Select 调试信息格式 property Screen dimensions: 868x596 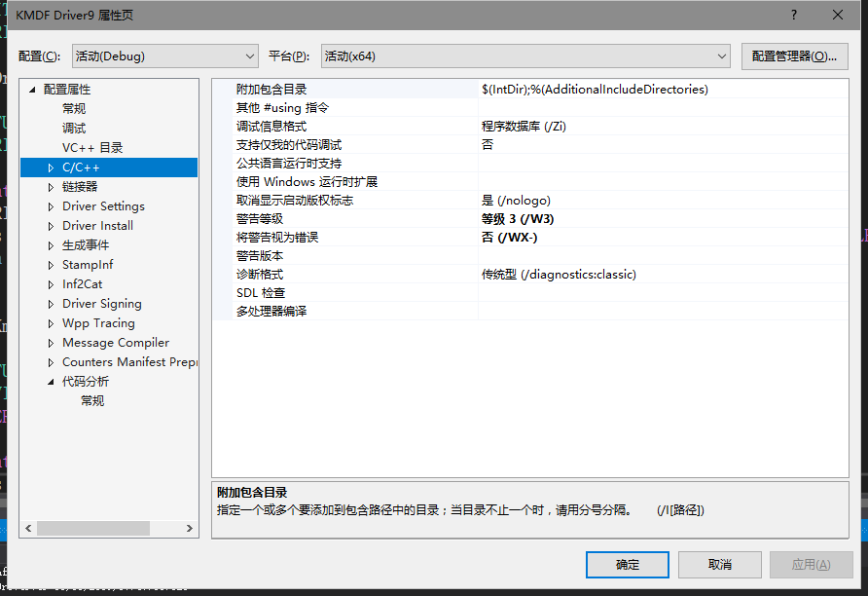[271, 127]
